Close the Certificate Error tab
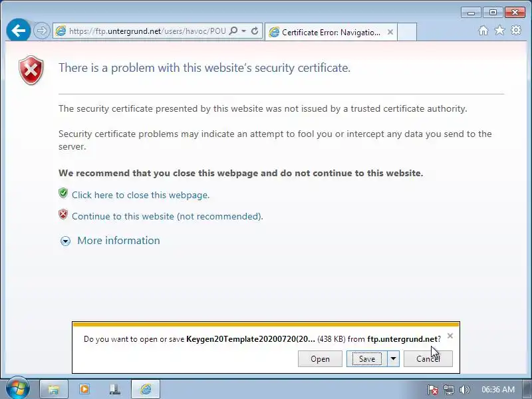Image resolution: width=532 pixels, height=399 pixels. pos(390,32)
